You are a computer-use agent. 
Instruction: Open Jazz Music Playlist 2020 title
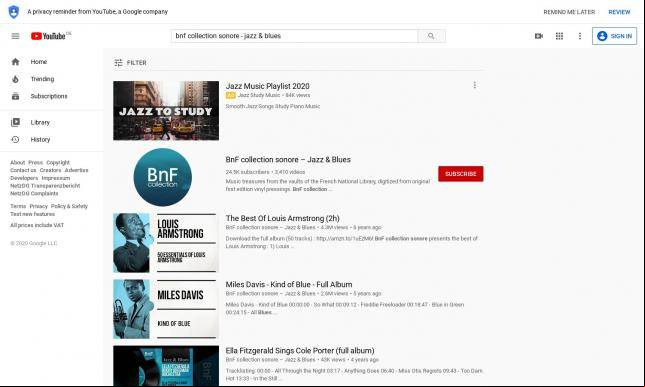(267, 86)
